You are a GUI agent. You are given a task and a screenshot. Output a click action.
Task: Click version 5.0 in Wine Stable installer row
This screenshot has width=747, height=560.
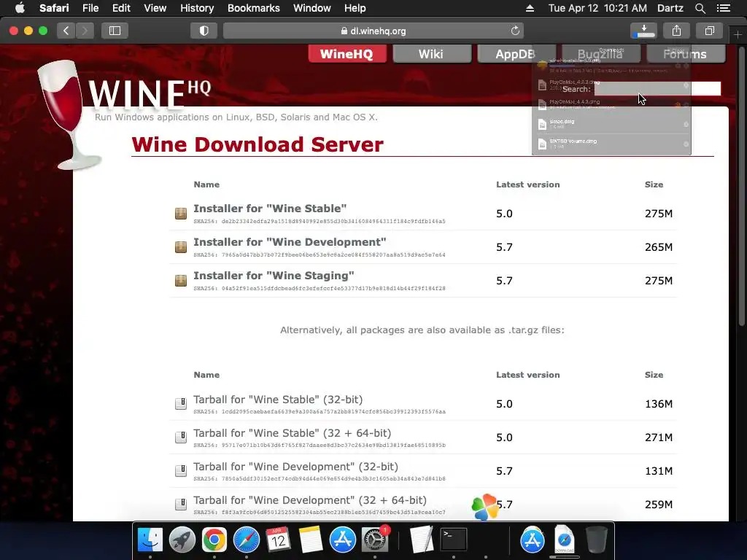click(x=504, y=214)
